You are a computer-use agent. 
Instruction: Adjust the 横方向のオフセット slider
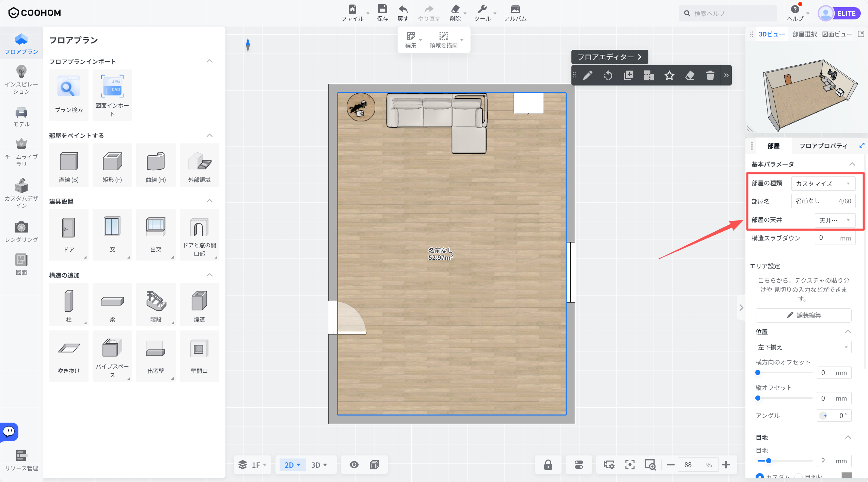point(784,373)
